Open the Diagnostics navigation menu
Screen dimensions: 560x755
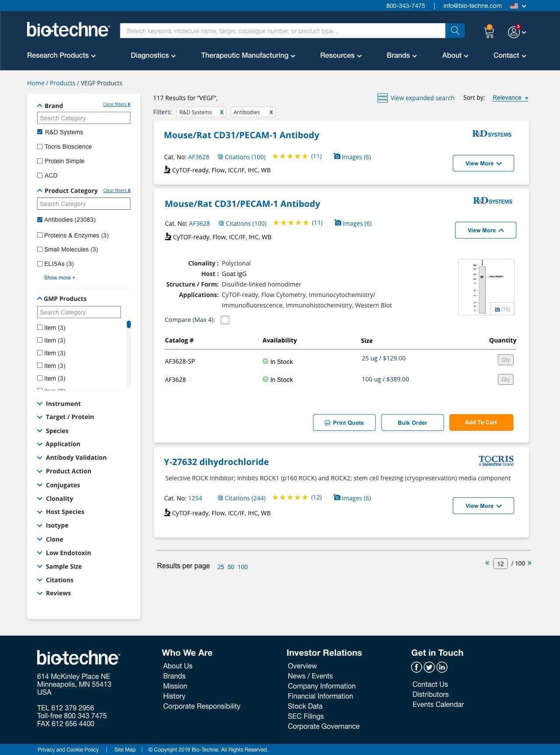153,56
